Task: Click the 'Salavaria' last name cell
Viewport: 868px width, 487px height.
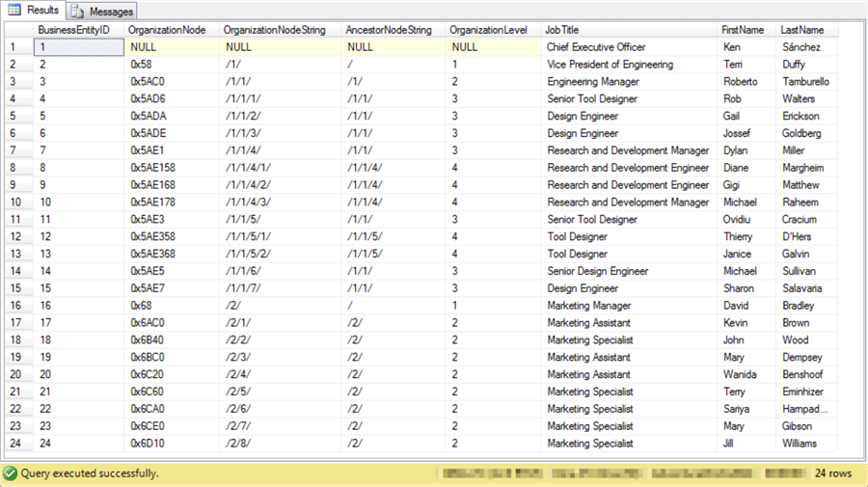Action: [806, 288]
